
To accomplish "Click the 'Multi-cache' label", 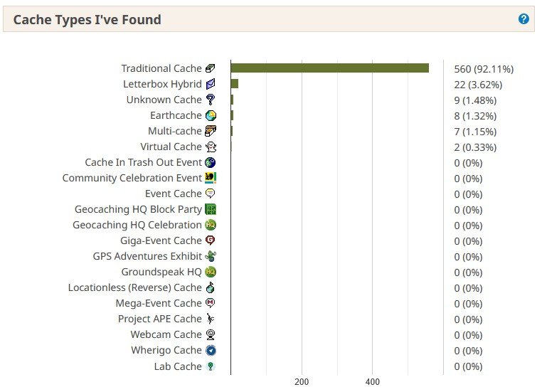I will 175,131.
